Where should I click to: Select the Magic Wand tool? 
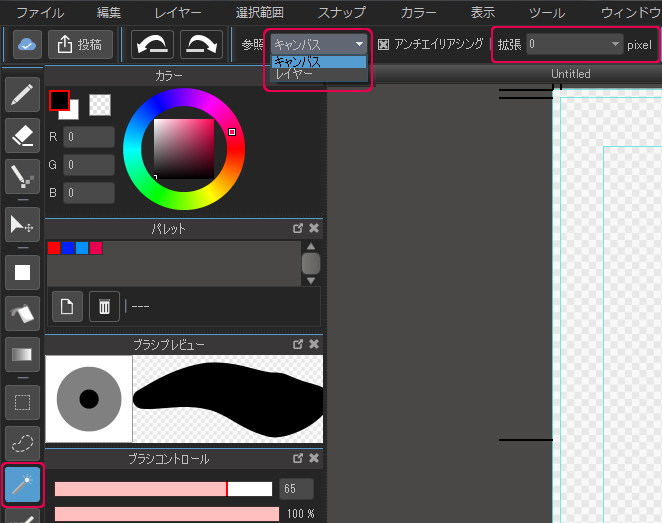22,485
